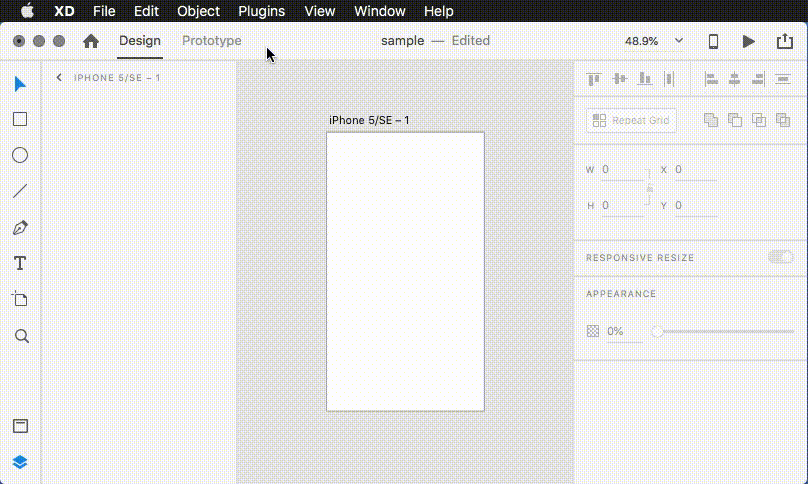Select the Artboard tool
The width and height of the screenshot is (808, 484).
pos(20,299)
